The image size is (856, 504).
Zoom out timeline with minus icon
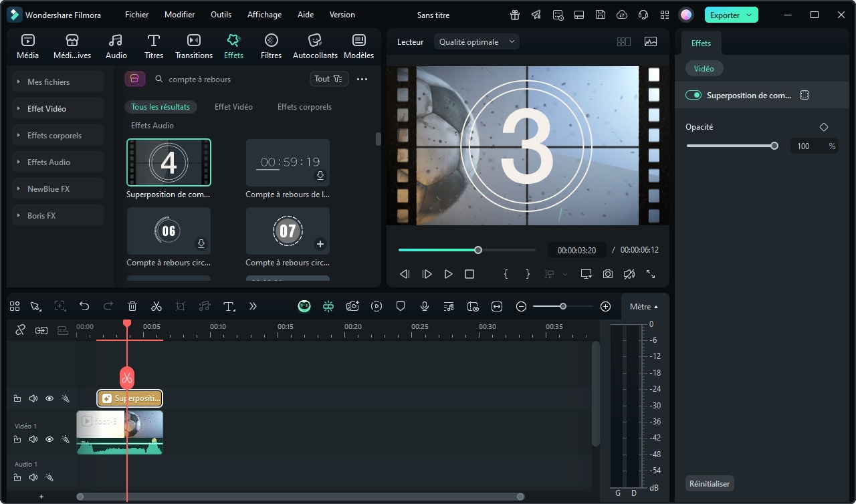[x=521, y=306]
